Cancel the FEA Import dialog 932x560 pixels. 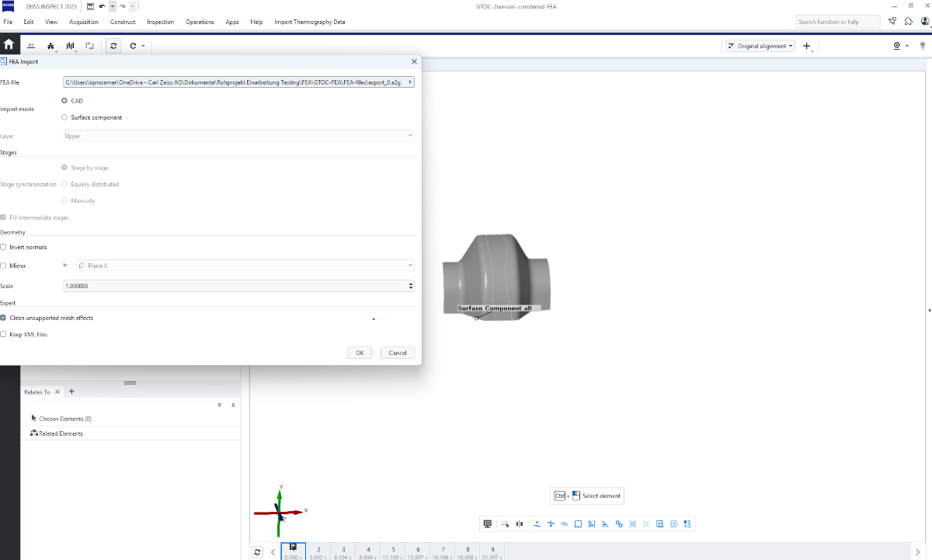397,353
